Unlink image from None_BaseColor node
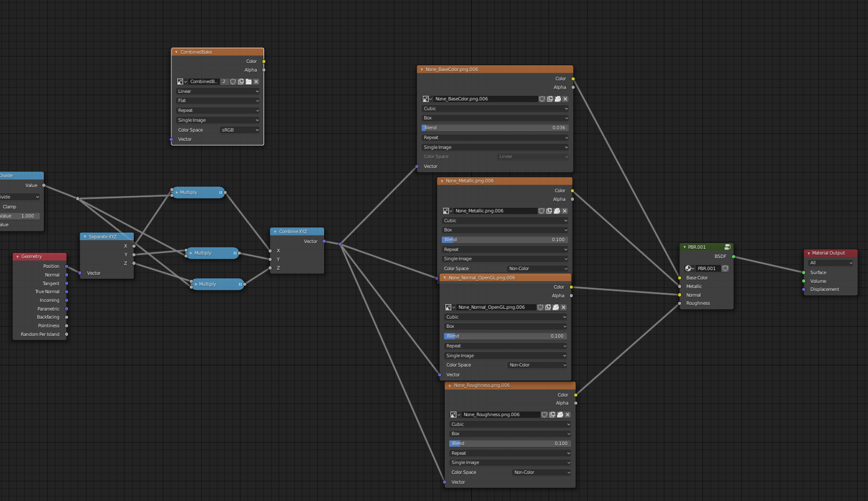This screenshot has height=501, width=868. pyautogui.click(x=565, y=99)
